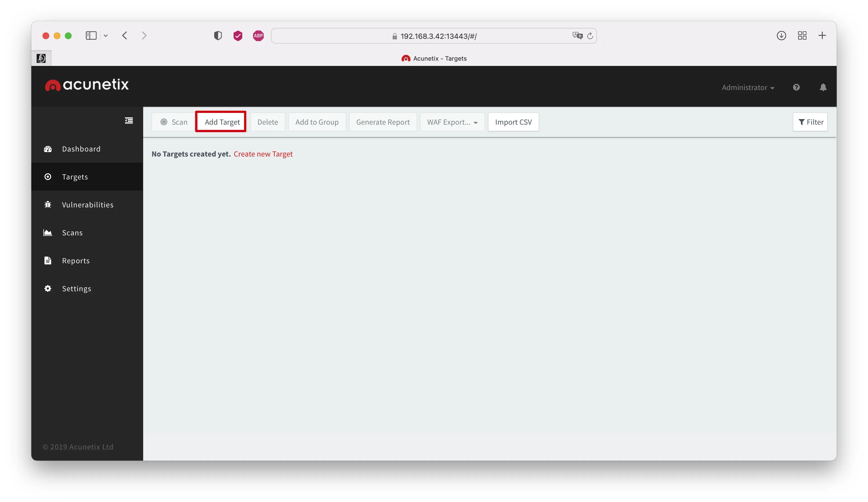Viewport: 868px width, 502px height.
Task: Select the Acunetix - Targets tab
Action: pyautogui.click(x=434, y=58)
